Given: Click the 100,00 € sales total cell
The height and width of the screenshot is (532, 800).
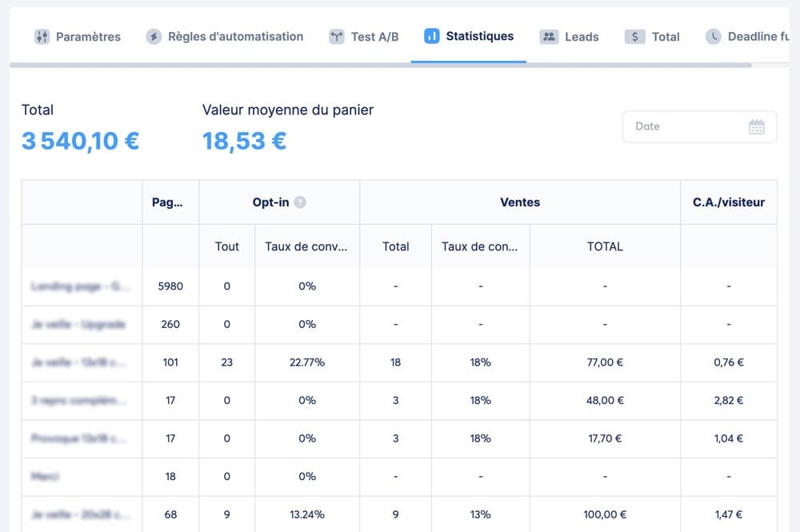Looking at the screenshot, I should pos(604,514).
